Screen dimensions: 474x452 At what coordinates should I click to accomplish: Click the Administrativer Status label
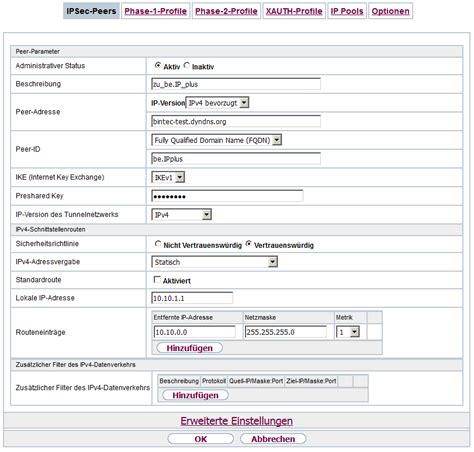[50, 66]
